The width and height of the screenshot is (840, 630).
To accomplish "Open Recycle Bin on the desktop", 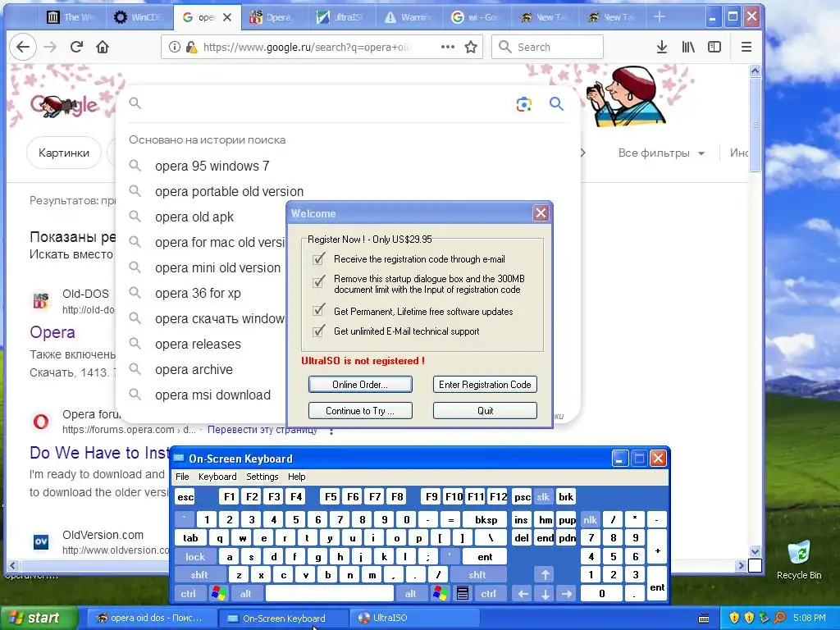I will click(x=799, y=559).
